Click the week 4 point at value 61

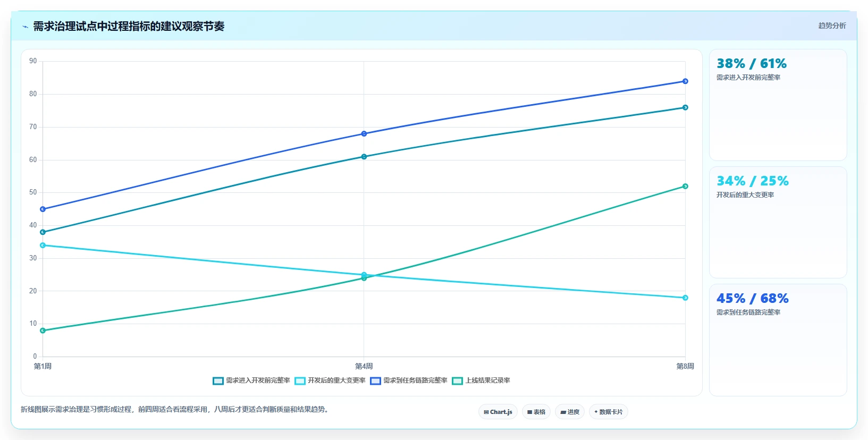pos(364,157)
